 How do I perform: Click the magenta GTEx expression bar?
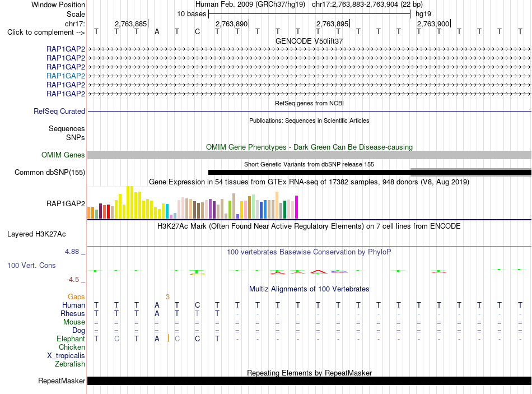coord(297,207)
